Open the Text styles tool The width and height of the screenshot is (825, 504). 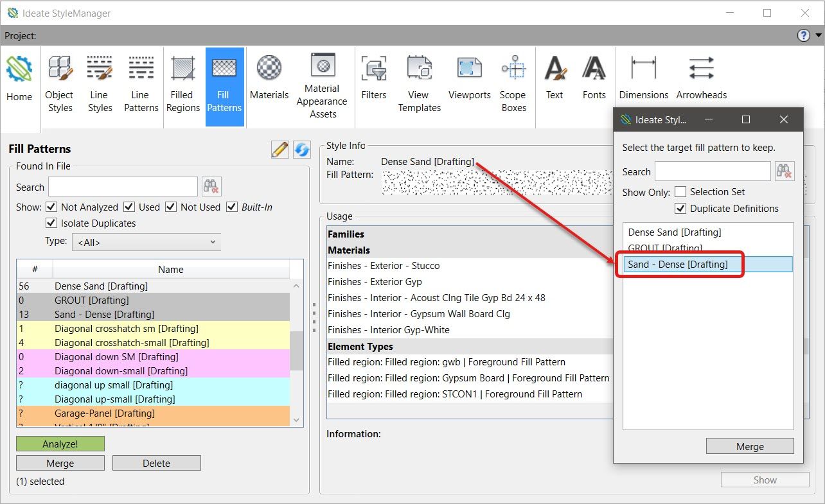click(x=554, y=79)
